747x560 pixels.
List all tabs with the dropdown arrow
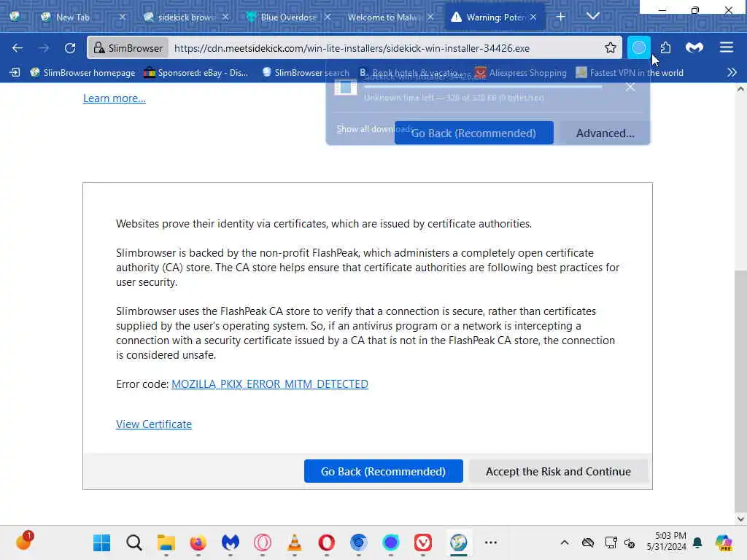point(592,17)
